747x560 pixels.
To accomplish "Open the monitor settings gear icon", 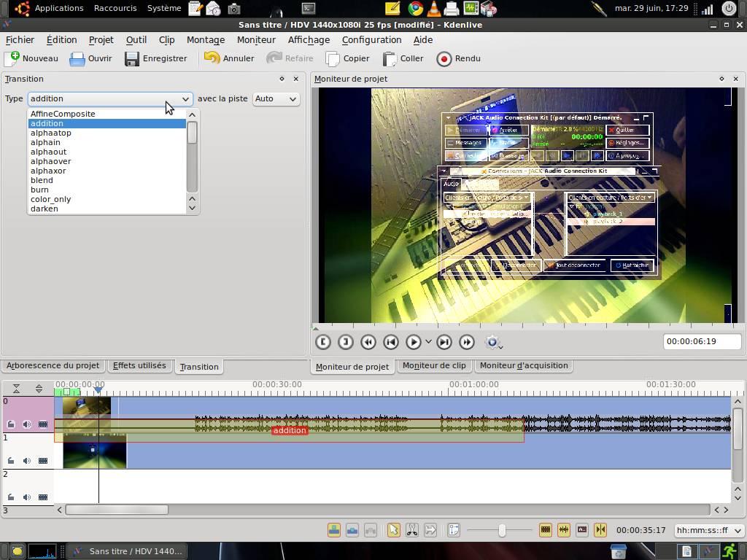I will (492, 342).
